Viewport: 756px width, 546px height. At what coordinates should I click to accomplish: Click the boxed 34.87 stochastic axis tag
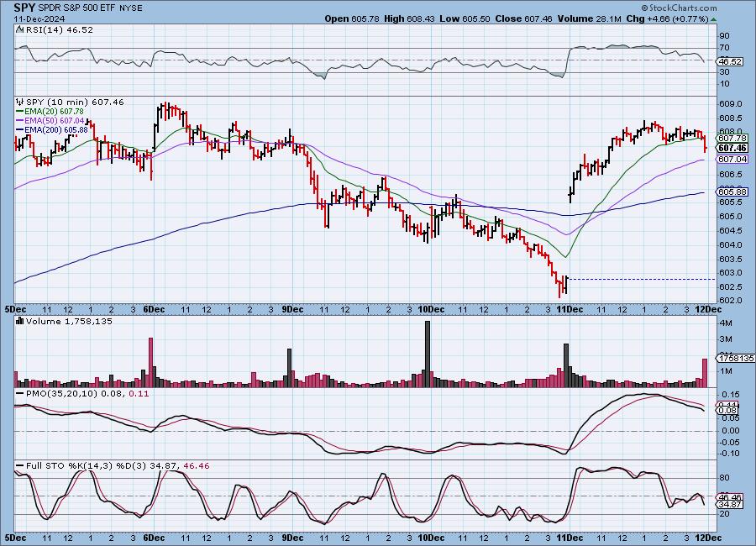point(730,505)
